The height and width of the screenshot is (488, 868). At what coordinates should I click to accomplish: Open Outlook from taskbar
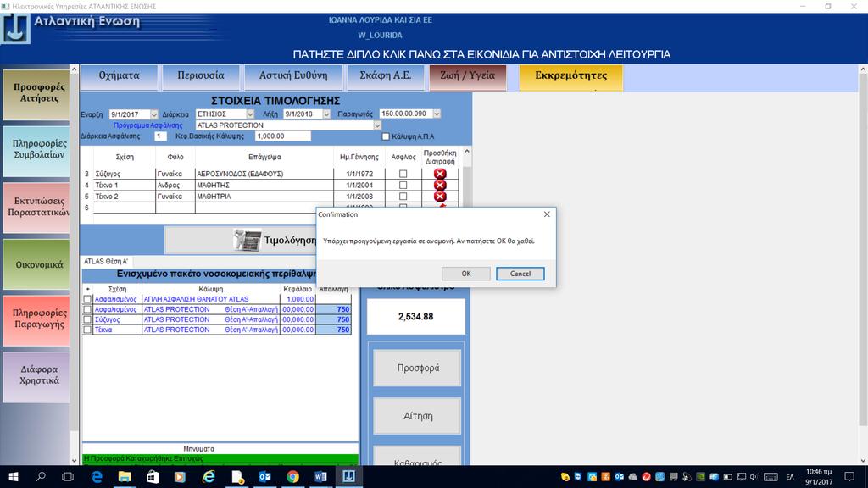click(x=264, y=476)
